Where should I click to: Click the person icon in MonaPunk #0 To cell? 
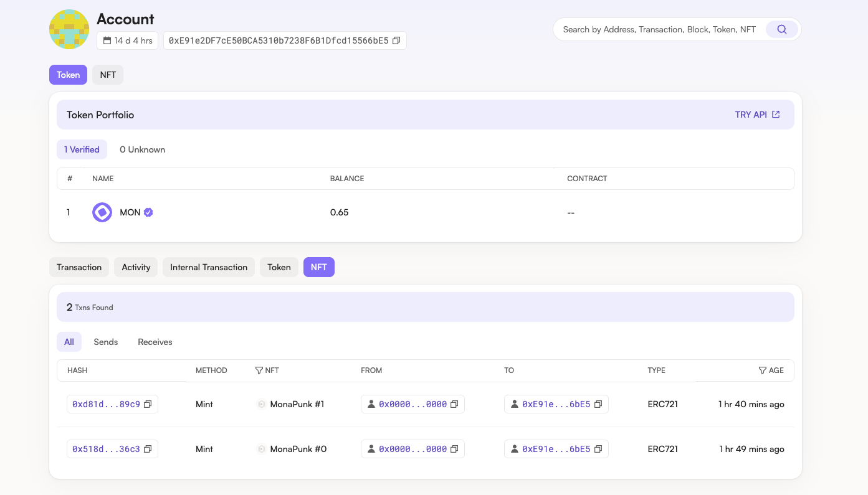[x=515, y=449]
